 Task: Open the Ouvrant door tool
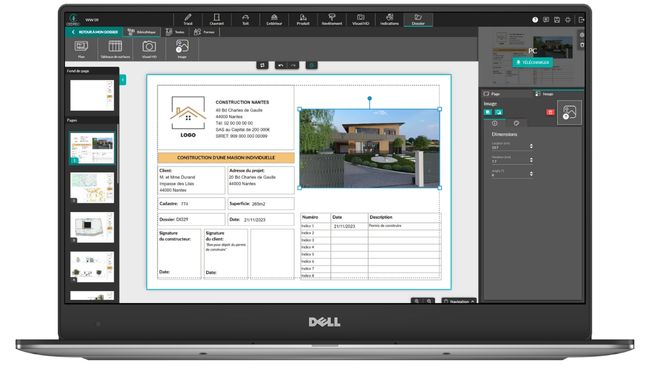(216, 19)
